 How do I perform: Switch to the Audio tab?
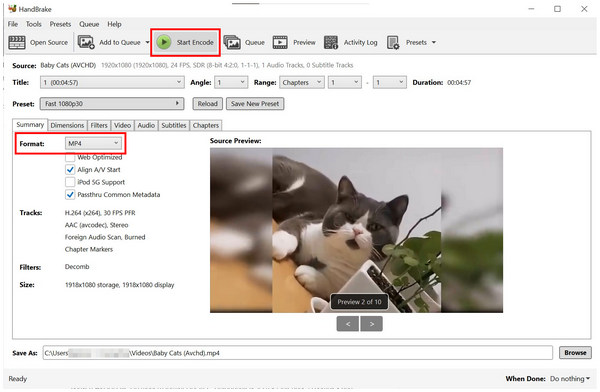[x=146, y=125]
